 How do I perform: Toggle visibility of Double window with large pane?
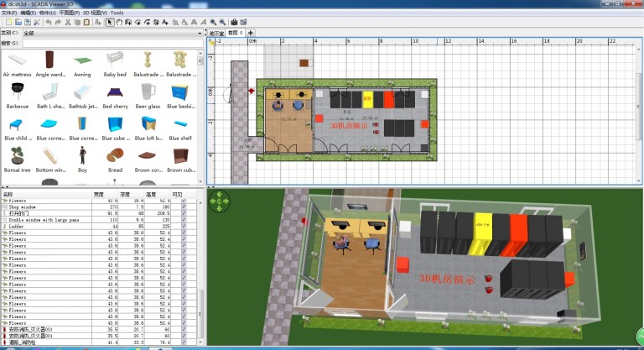[x=184, y=220]
